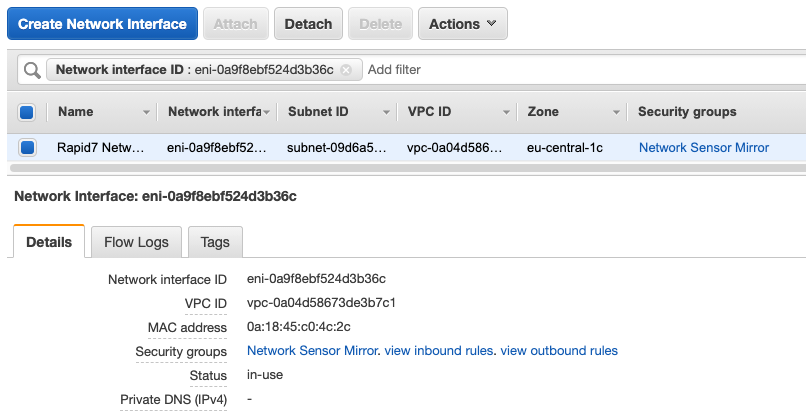This screenshot has width=806, height=413.
Task: Click Create Network Interface button
Action: [102, 24]
